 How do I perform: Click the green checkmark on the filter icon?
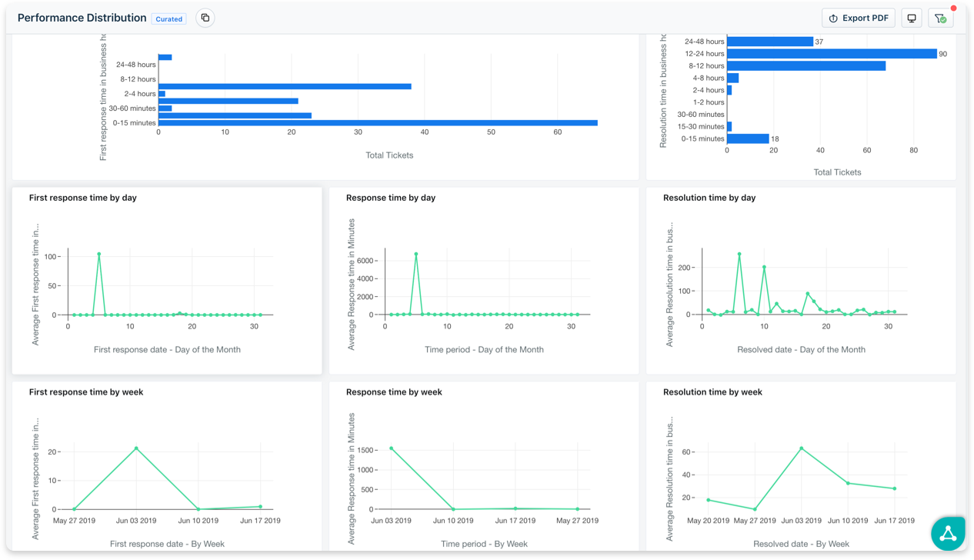click(x=946, y=21)
